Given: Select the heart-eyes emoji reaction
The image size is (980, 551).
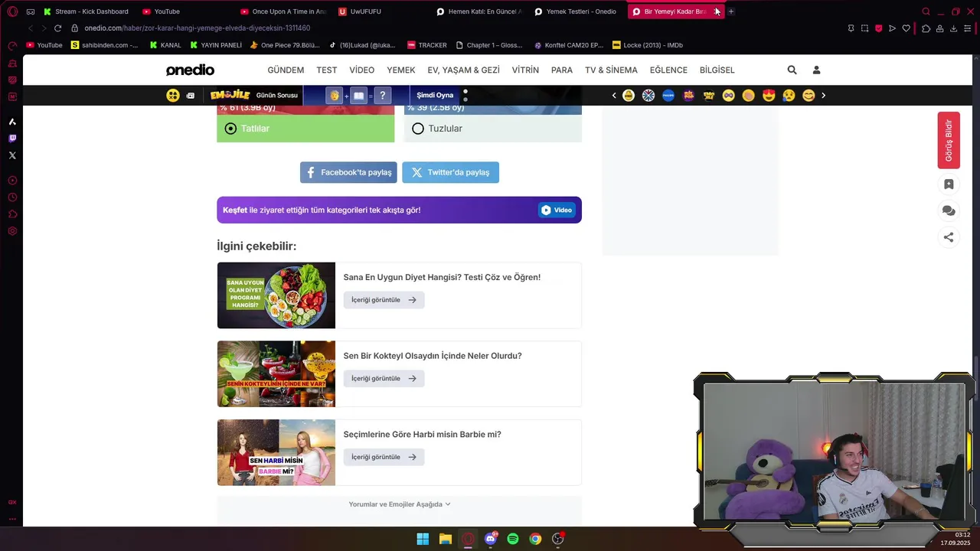Looking at the screenshot, I should point(769,96).
